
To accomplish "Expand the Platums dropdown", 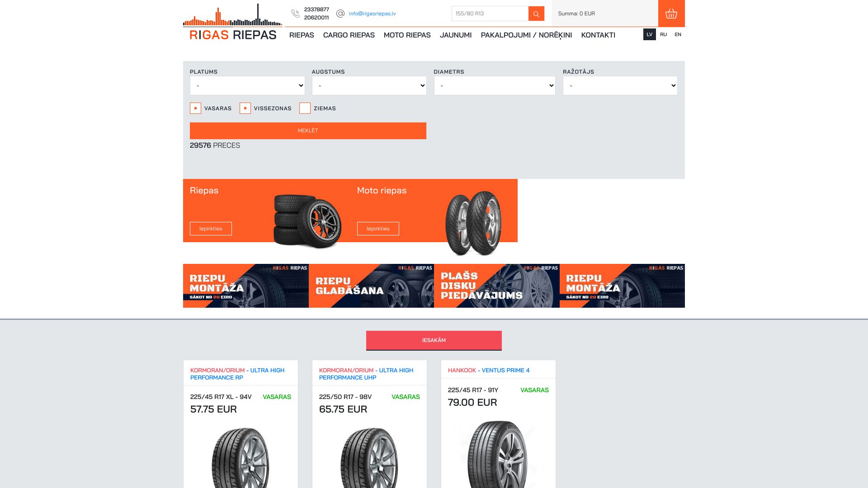I will (247, 86).
